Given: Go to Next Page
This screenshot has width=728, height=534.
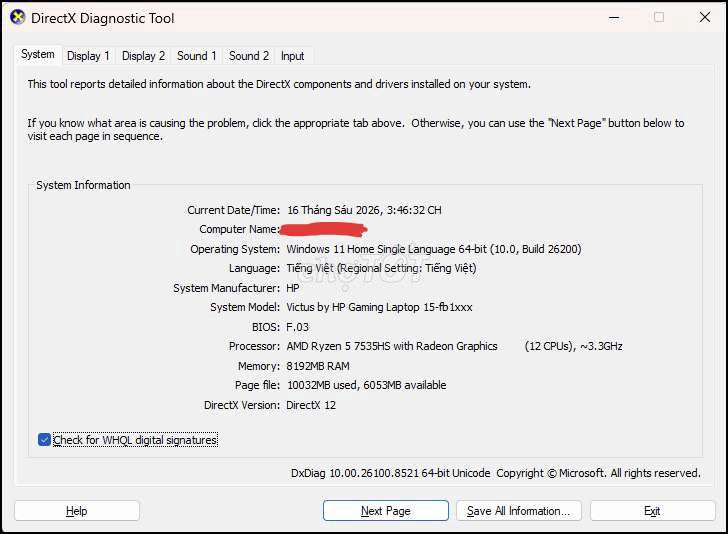Looking at the screenshot, I should (x=386, y=511).
